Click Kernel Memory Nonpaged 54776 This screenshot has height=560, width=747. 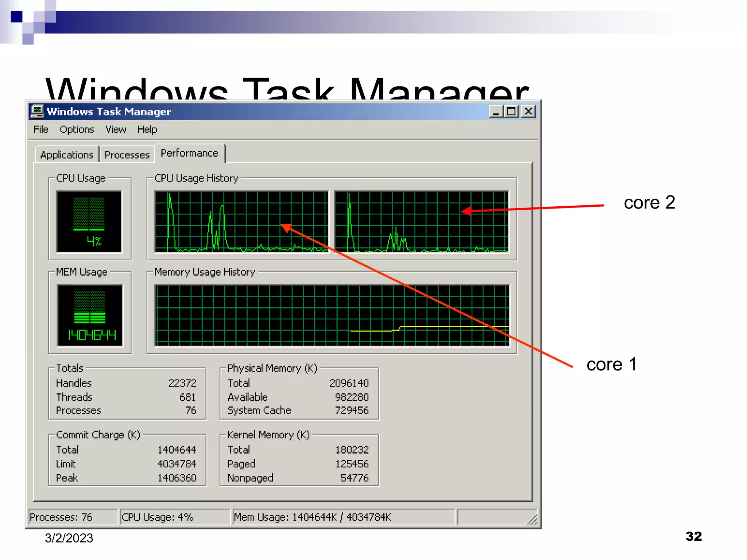click(x=355, y=478)
